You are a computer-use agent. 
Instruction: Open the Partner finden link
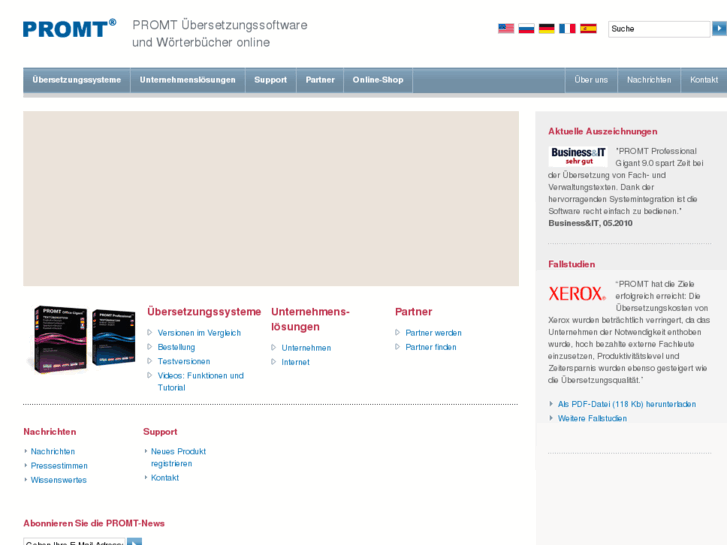pyautogui.click(x=431, y=347)
